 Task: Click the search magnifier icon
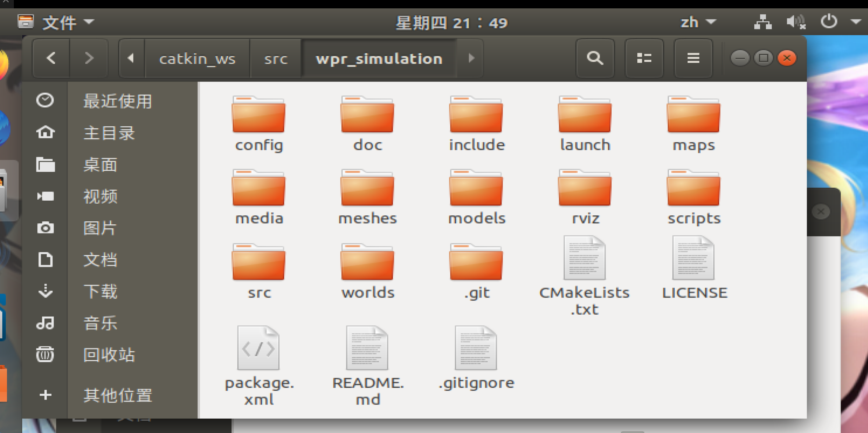595,58
